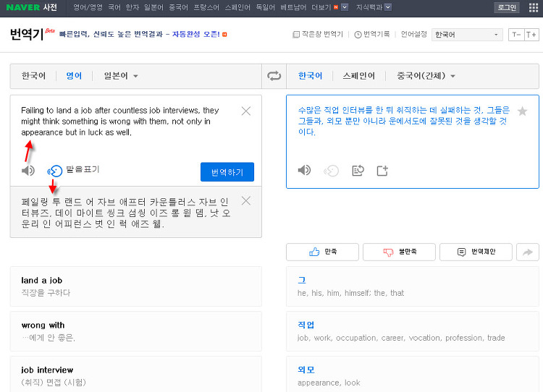
Task: Open the 언어설정 language dropdown
Action: tap(467, 35)
